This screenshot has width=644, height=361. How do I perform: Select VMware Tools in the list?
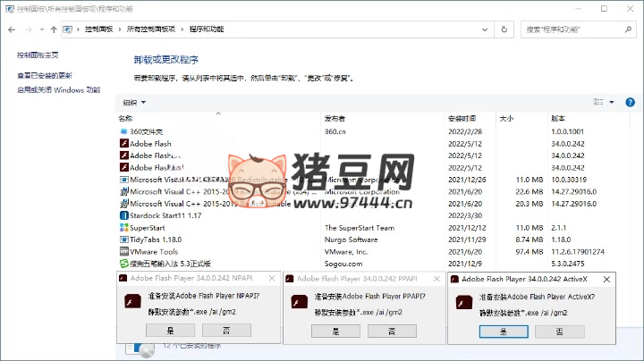pyautogui.click(x=154, y=251)
